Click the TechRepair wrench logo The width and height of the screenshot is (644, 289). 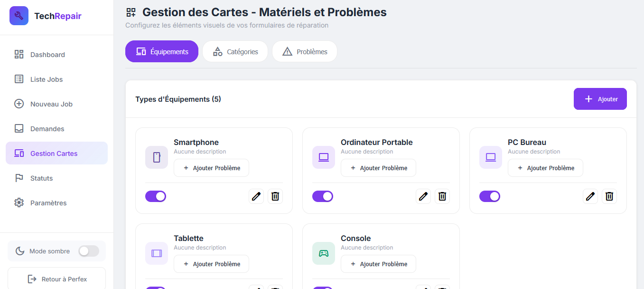[x=19, y=16]
